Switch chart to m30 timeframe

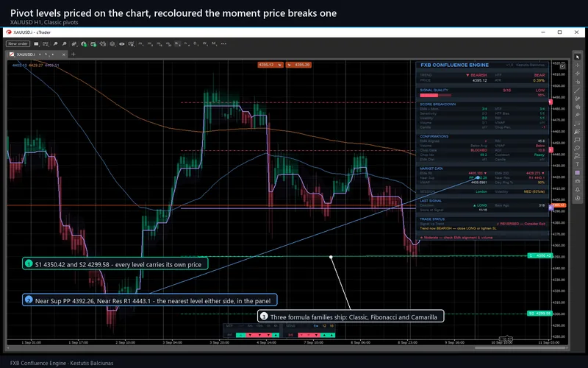pyautogui.click(x=168, y=44)
